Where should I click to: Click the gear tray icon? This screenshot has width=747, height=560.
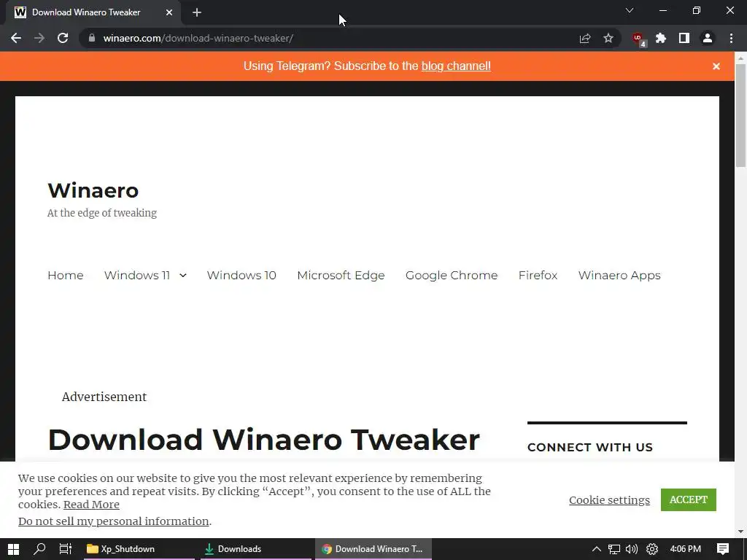(652, 549)
